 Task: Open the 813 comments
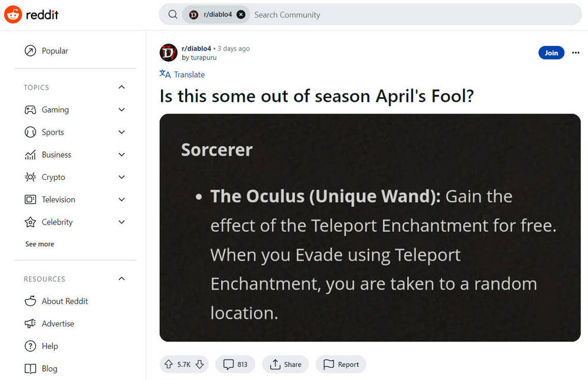pyautogui.click(x=235, y=365)
